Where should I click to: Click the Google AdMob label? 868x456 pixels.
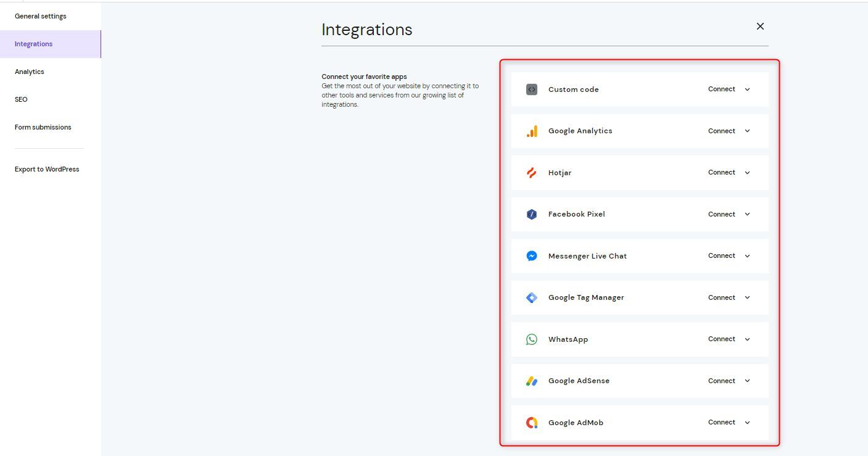[x=576, y=423]
